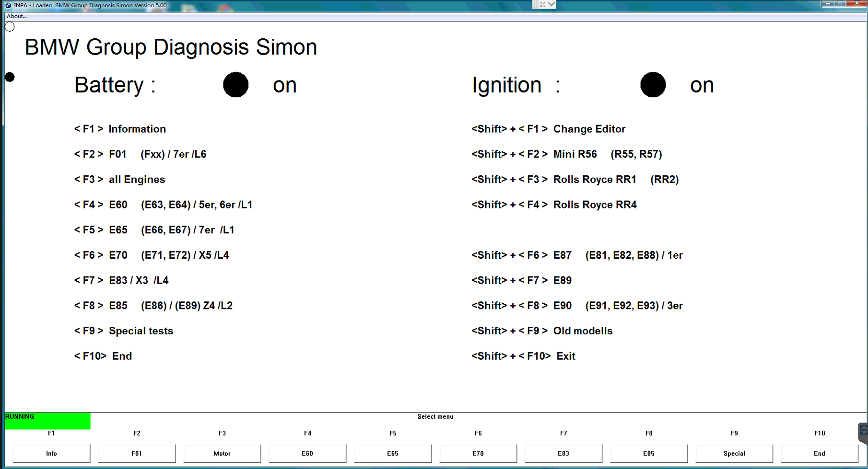
Task: Click the small filled circle at left edge
Action: click(10, 77)
